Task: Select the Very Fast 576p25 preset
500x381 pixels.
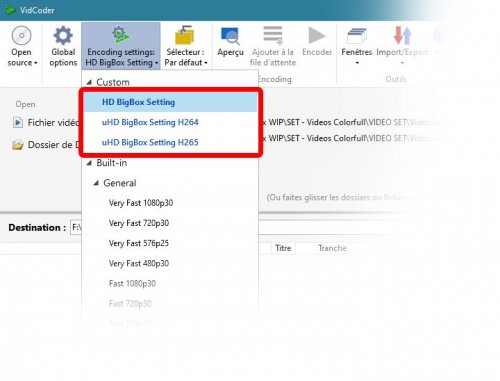Action: (139, 243)
